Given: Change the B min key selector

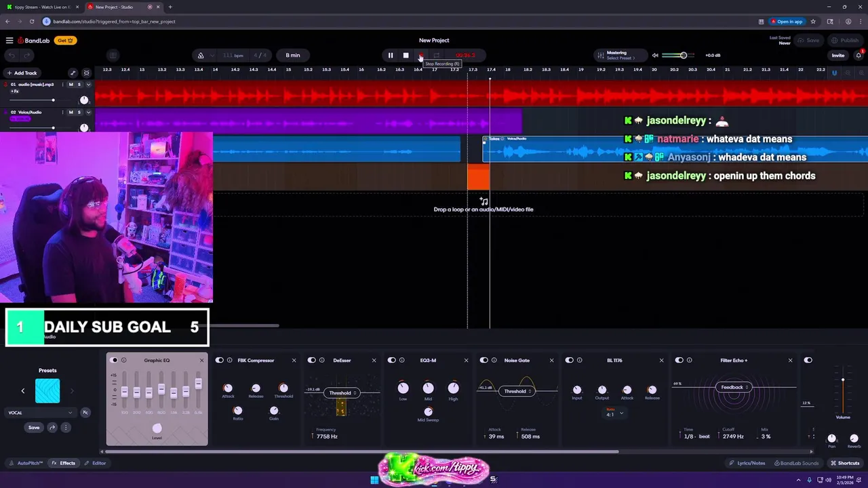Looking at the screenshot, I should [x=293, y=56].
